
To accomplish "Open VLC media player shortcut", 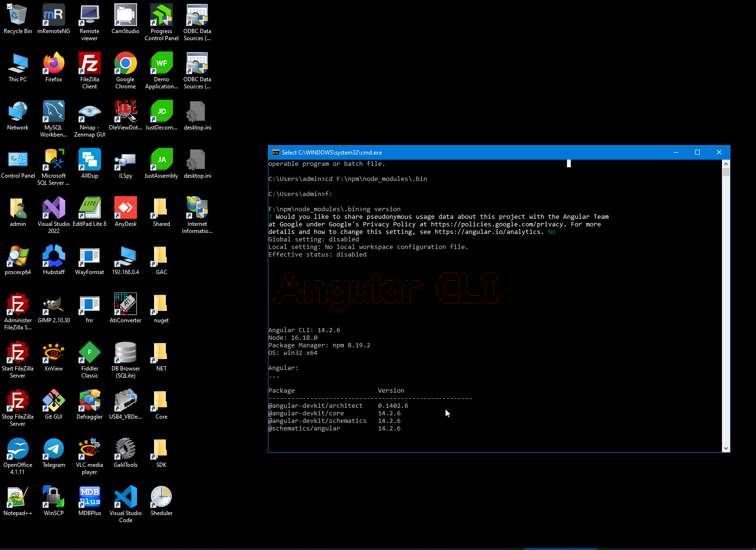I will point(89,456).
